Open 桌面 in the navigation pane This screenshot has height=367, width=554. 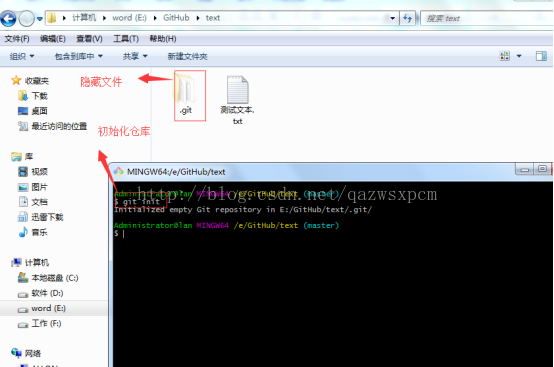pyautogui.click(x=33, y=111)
